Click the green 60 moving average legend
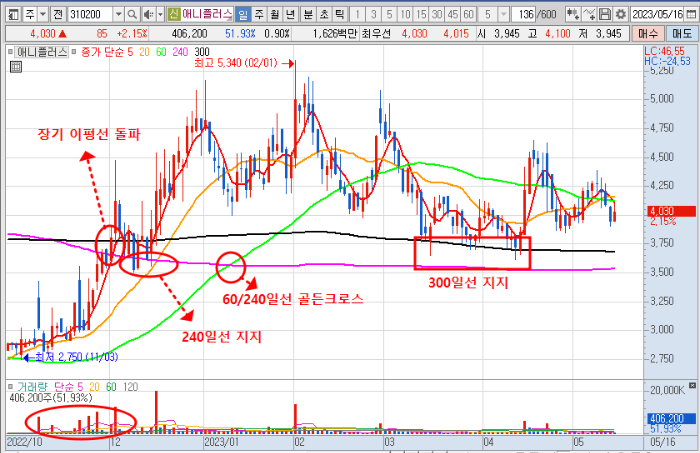Image resolution: width=700 pixels, height=453 pixels. [x=161, y=52]
